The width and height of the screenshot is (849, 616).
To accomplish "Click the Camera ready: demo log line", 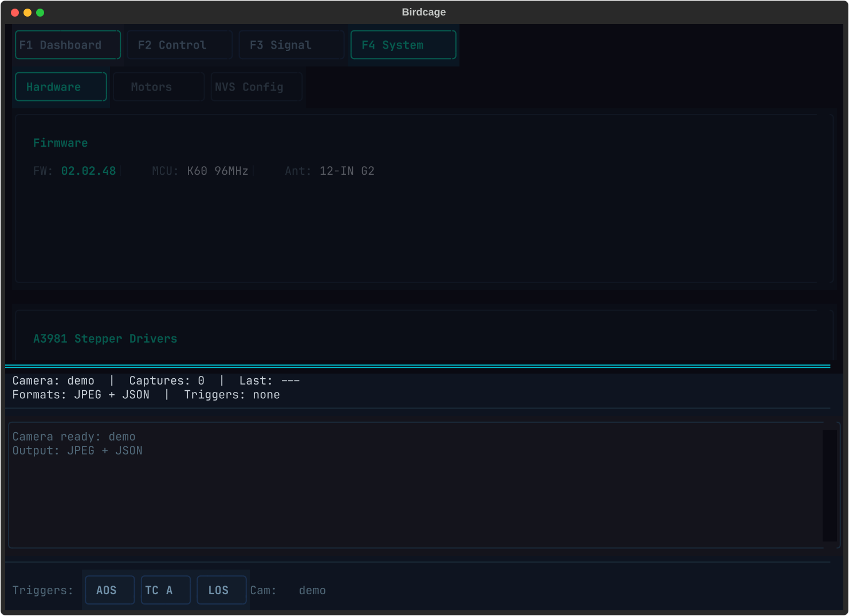I will 74,436.
